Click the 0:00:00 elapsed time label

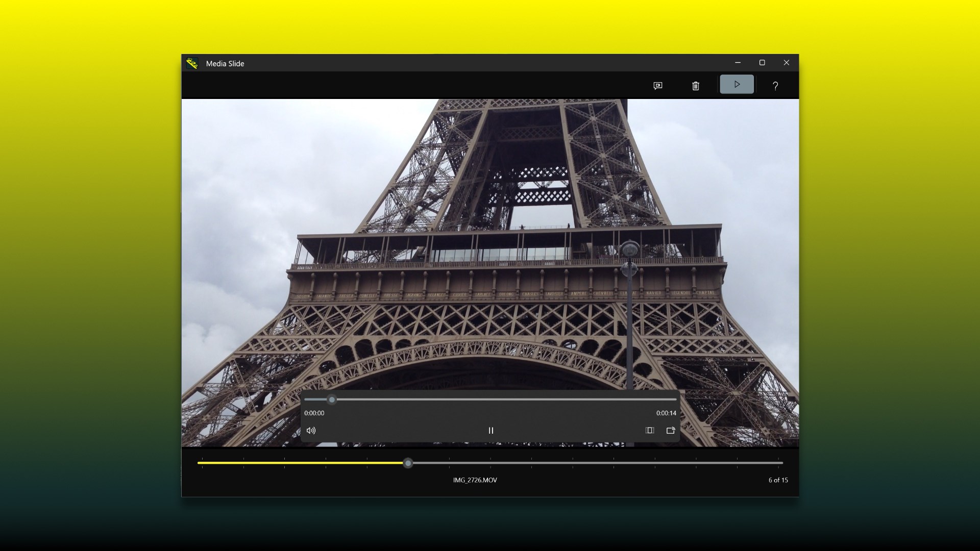(x=314, y=413)
